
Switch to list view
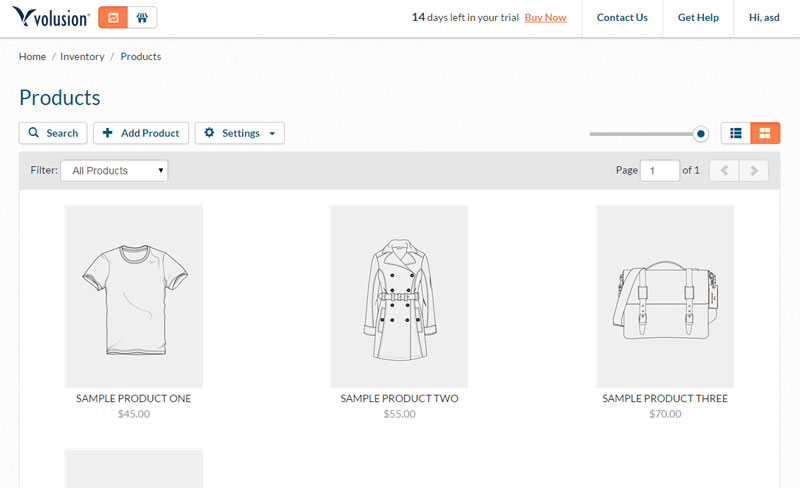pyautogui.click(x=736, y=133)
